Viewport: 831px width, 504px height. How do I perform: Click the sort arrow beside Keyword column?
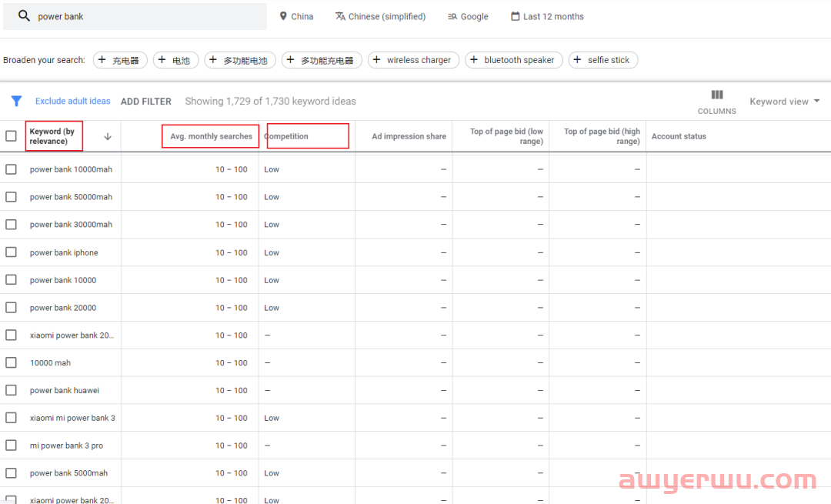click(x=108, y=137)
